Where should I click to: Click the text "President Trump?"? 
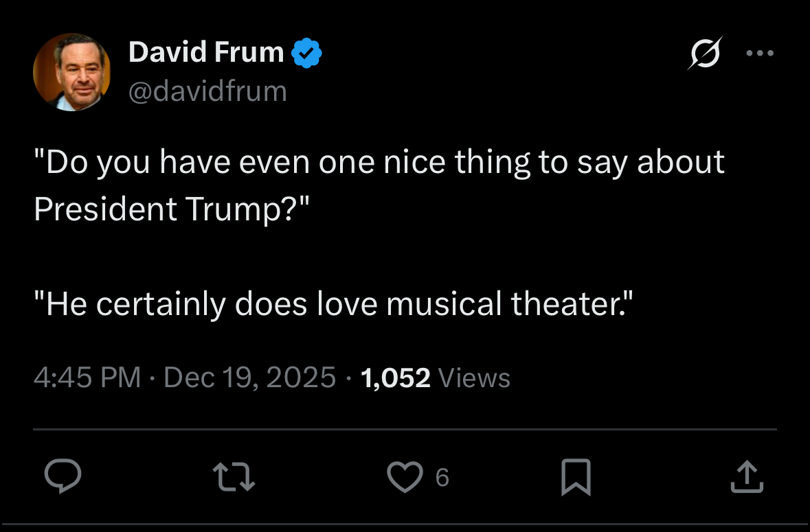pyautogui.click(x=172, y=209)
